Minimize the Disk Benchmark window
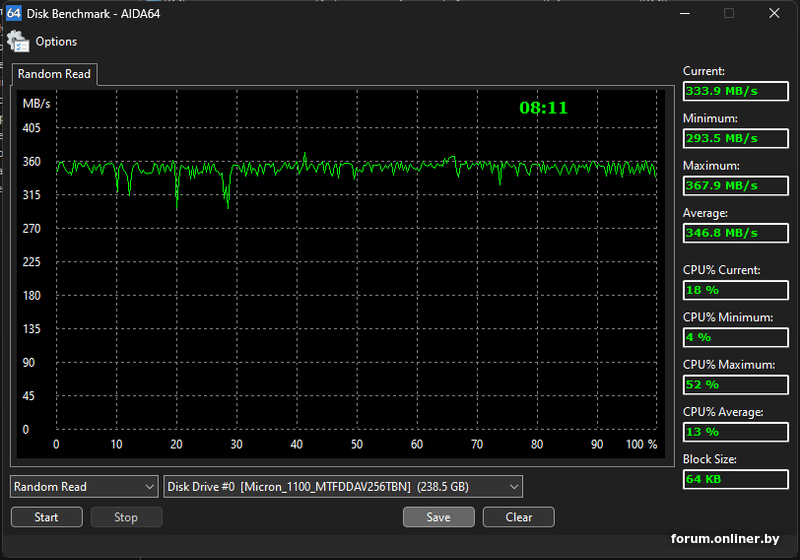 pos(685,14)
